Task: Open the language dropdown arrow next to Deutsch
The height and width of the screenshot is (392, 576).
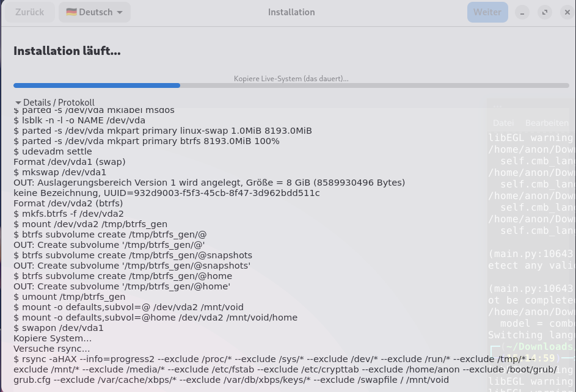Action: coord(120,12)
